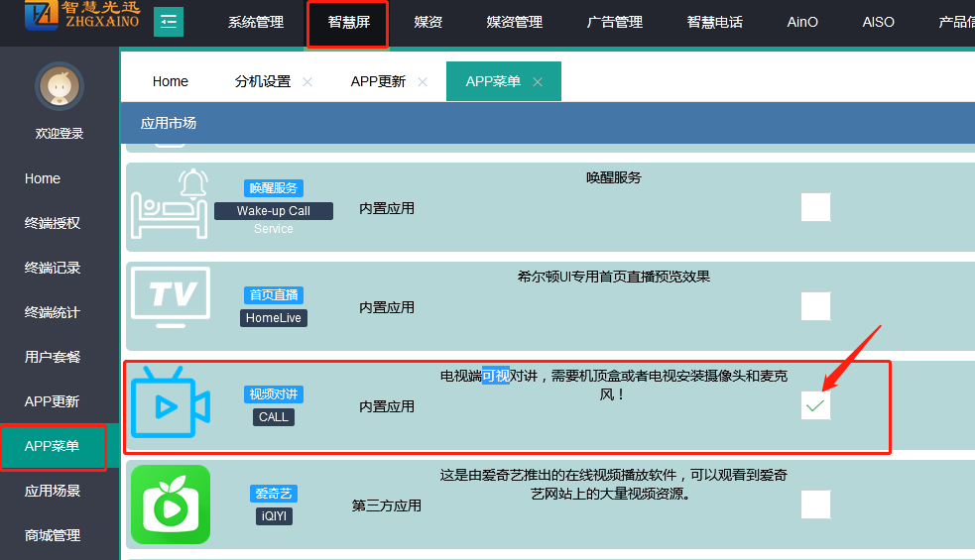Close the 分机设置 tab

(x=307, y=82)
